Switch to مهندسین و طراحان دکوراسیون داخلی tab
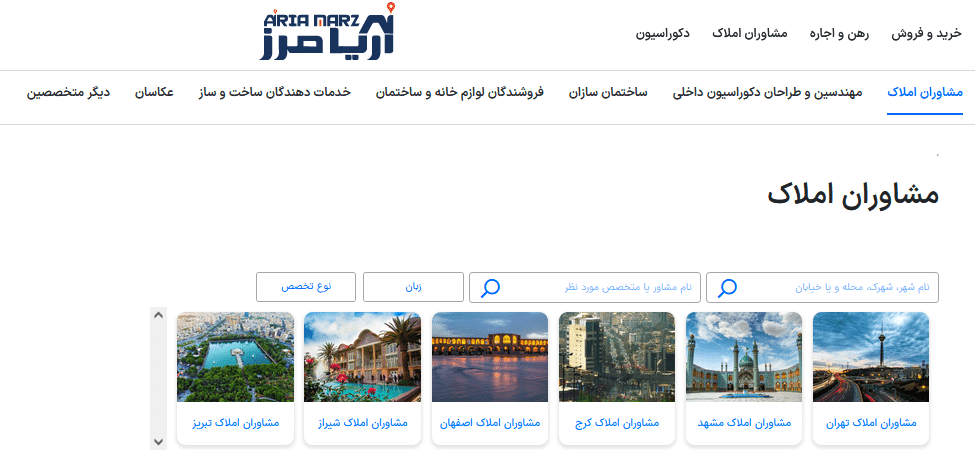 768,93
